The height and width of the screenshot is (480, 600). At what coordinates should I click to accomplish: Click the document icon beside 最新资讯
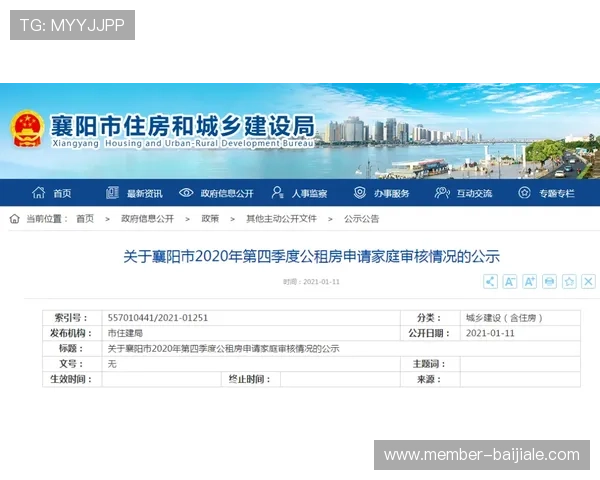[x=112, y=193]
